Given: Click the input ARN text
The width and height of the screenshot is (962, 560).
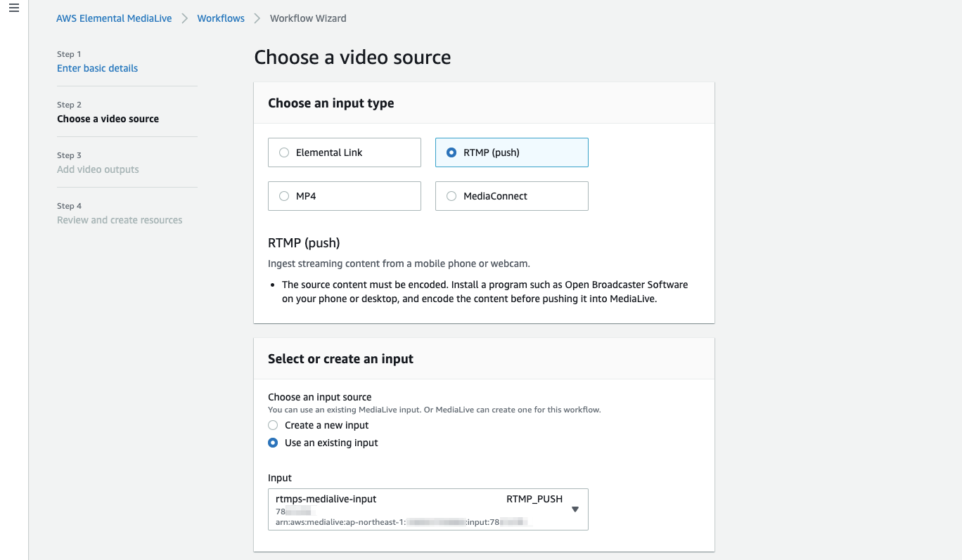Looking at the screenshot, I should click(x=402, y=522).
